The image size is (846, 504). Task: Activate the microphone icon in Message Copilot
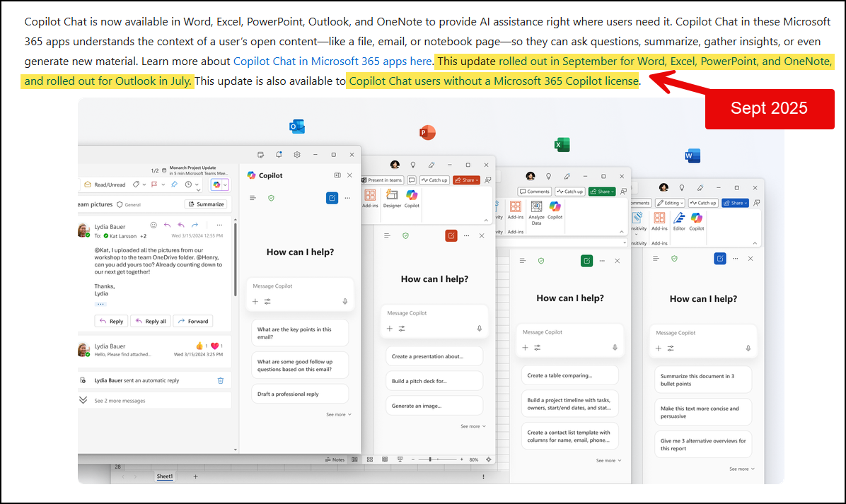tap(344, 301)
